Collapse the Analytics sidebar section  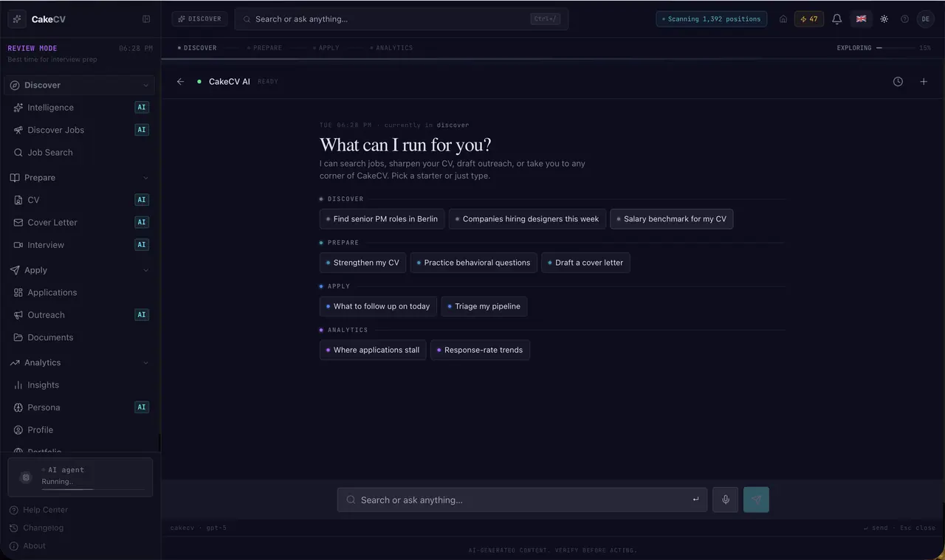[145, 363]
